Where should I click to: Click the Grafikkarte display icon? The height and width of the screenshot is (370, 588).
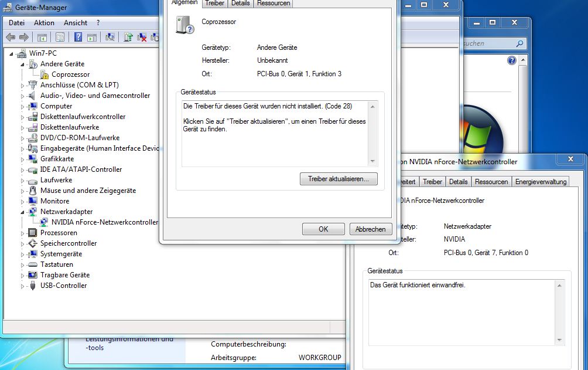(33, 159)
